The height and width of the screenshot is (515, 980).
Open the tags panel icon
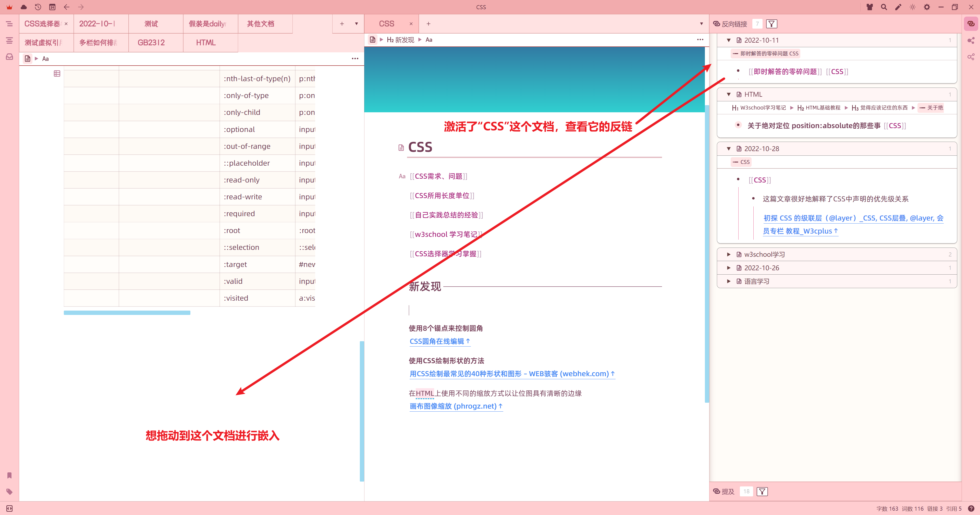[9, 492]
